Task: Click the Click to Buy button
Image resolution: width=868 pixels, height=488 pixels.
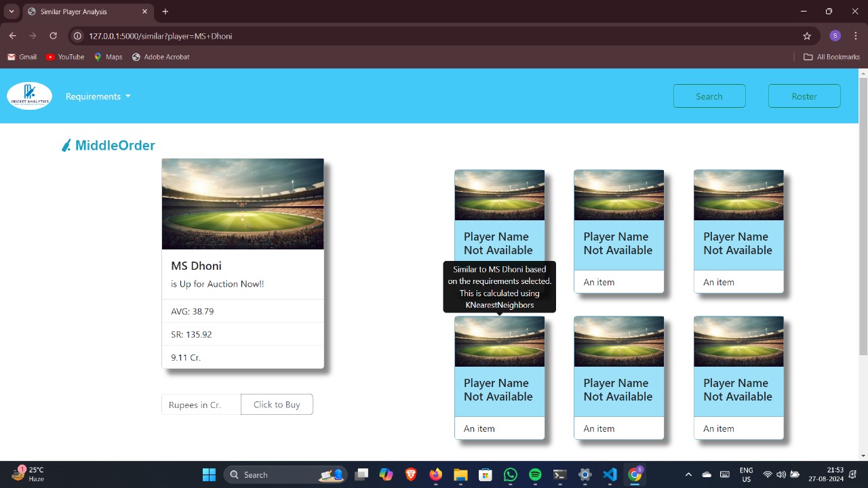Action: click(277, 405)
